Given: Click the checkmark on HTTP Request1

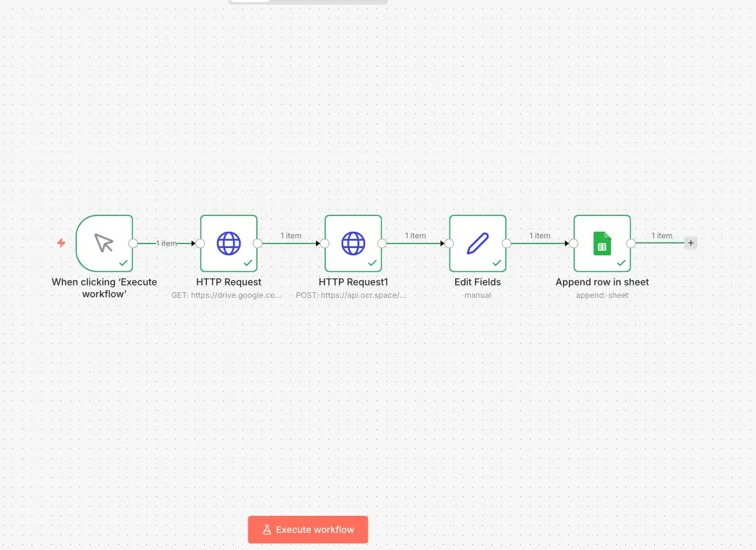Looking at the screenshot, I should point(372,263).
